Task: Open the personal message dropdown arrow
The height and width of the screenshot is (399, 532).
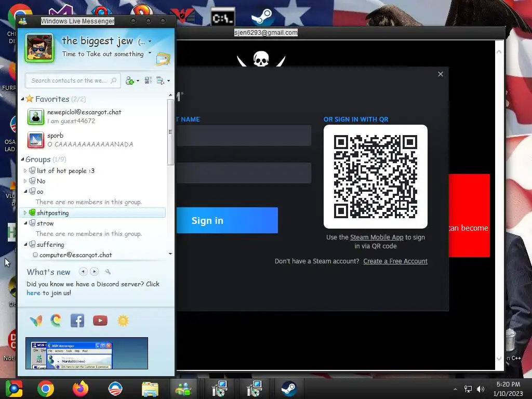Action: coord(150,53)
